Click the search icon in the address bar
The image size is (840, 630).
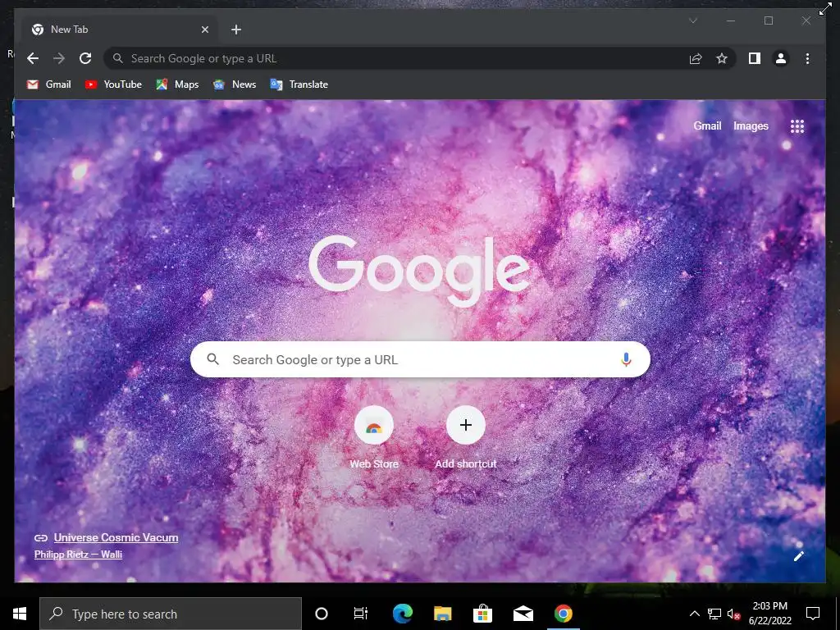point(118,58)
